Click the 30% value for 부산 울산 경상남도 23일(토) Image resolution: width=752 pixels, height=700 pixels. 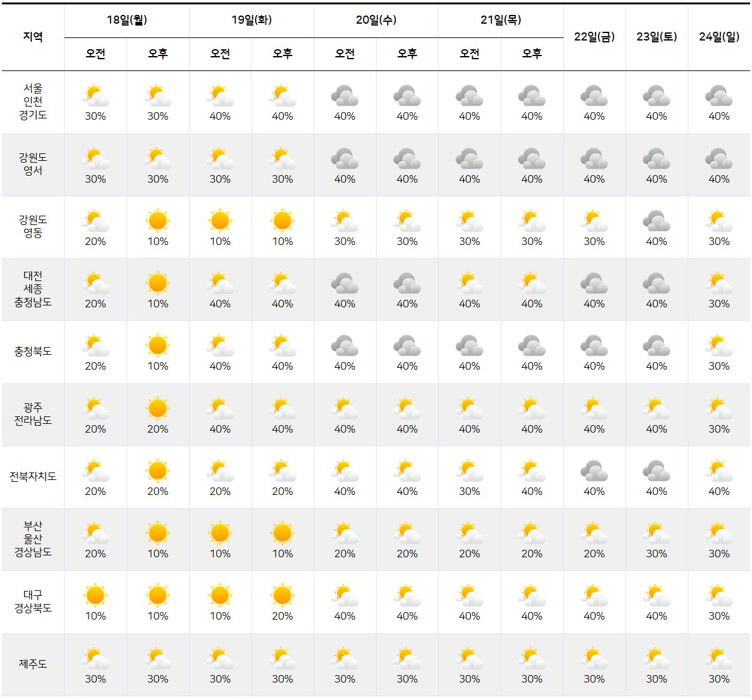657,554
